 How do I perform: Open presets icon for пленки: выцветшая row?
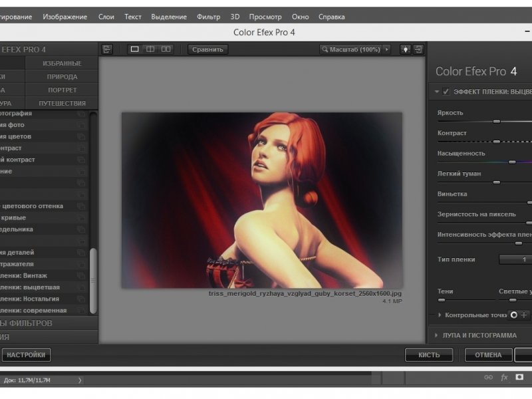80,287
